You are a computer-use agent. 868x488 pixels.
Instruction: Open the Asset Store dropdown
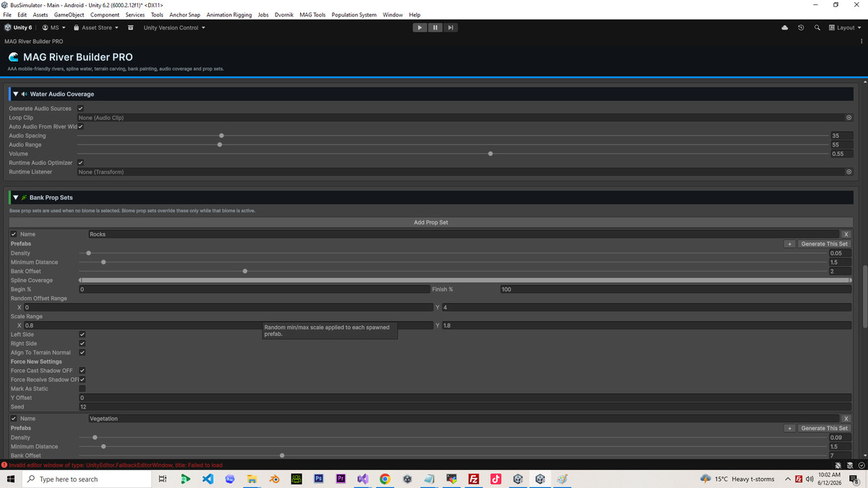click(96, 27)
